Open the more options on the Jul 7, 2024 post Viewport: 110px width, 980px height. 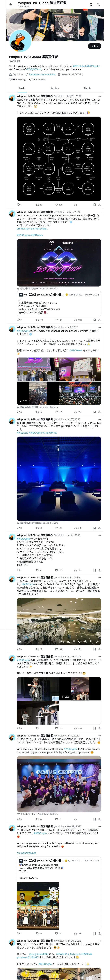coord(100,327)
